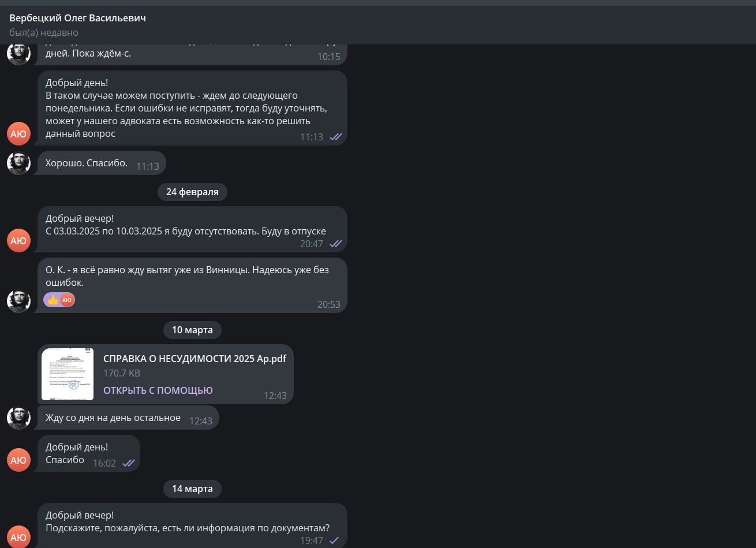Click Che Guevara avatar next to 'Хорошо. Спасибо.'

18,163
